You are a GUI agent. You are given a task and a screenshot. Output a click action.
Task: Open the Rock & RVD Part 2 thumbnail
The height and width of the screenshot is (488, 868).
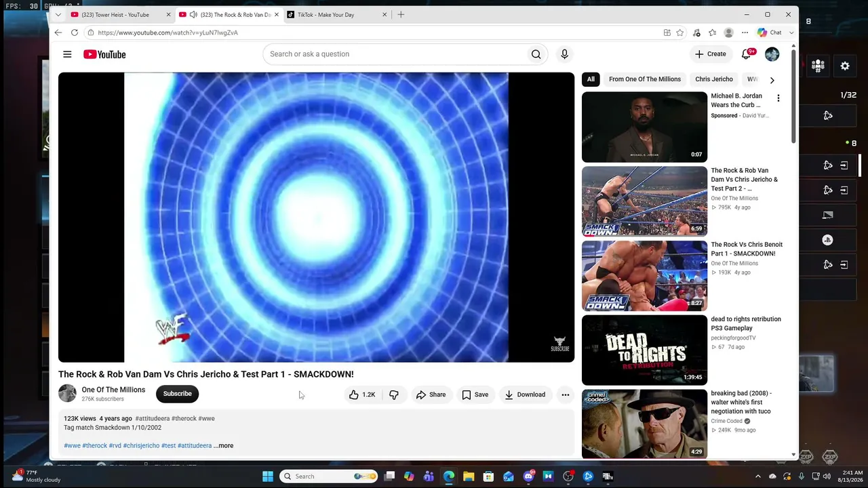pyautogui.click(x=644, y=201)
